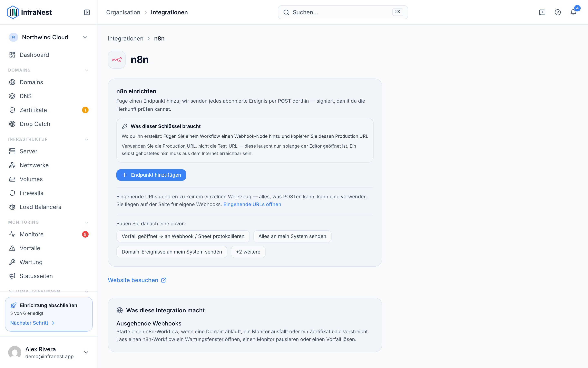
Task: Navigate to Zertifikate
Action: (x=49, y=110)
